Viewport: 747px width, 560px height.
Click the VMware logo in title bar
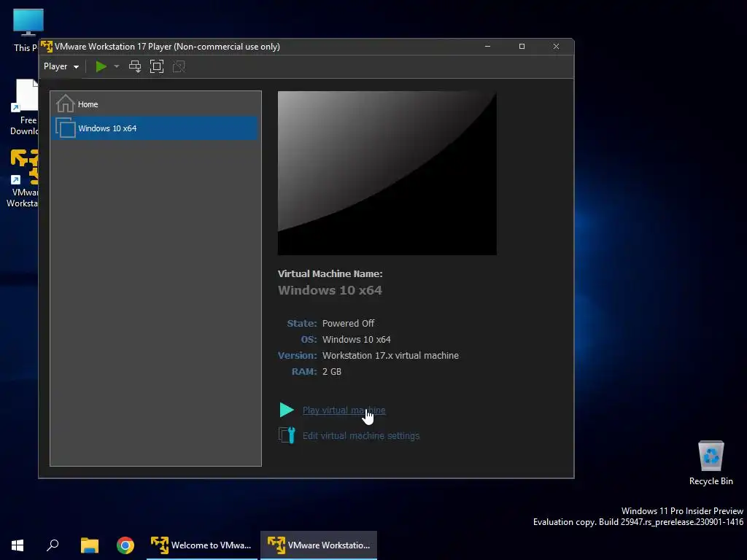46,47
